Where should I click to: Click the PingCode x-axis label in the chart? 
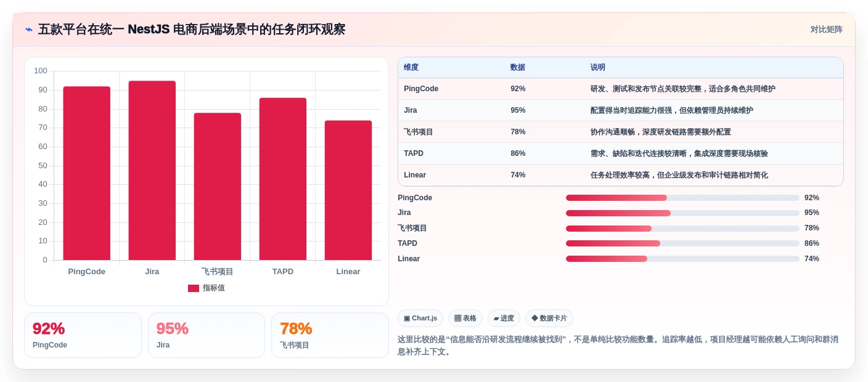click(87, 272)
